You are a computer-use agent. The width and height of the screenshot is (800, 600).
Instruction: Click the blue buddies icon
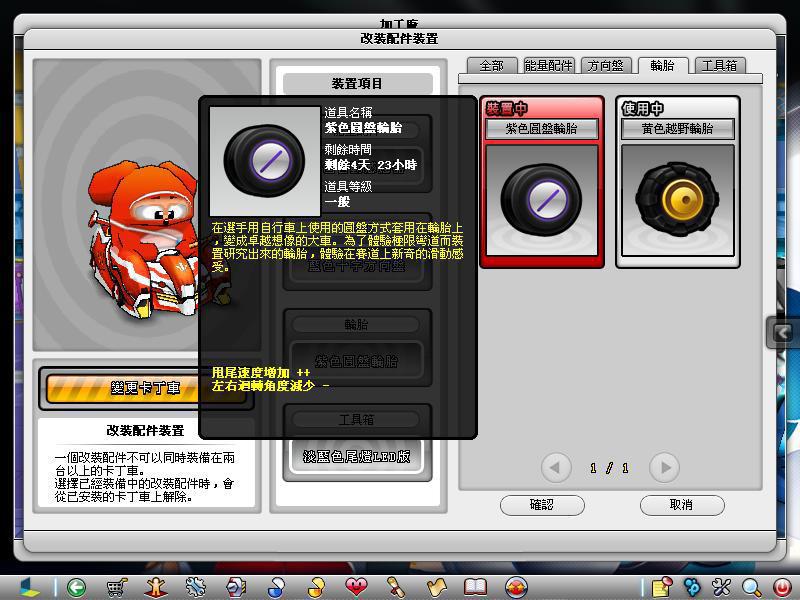692,587
